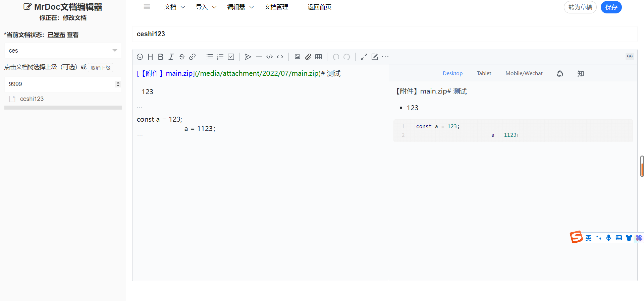The width and height of the screenshot is (644, 301).
Task: Click the Sogou microphone voice input icon
Action: 608,238
